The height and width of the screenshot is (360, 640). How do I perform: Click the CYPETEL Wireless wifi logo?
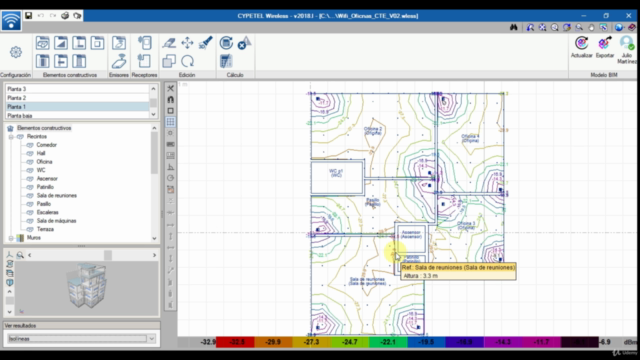pyautogui.click(x=11, y=20)
